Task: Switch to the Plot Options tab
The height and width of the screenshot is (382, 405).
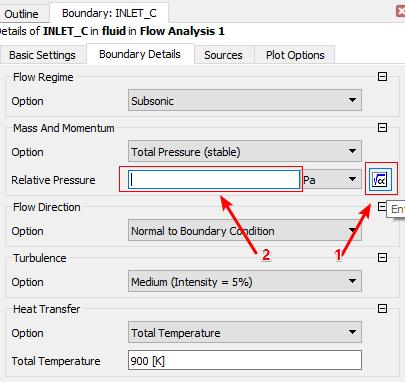Action: coord(295,55)
